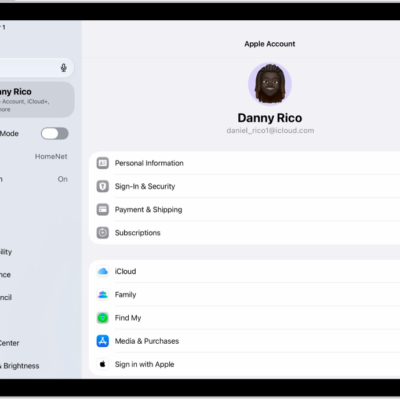Screen dimensions: 400x400
Task: Open the Center sidebar item
Action: tap(37, 343)
